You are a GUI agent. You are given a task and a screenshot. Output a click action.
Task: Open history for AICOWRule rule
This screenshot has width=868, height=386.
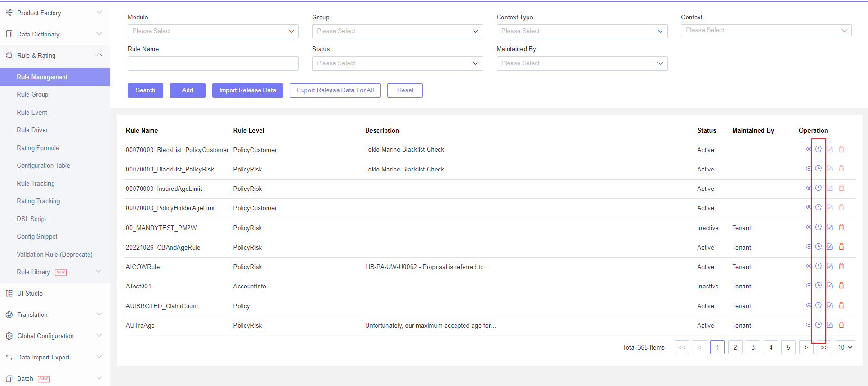click(818, 266)
